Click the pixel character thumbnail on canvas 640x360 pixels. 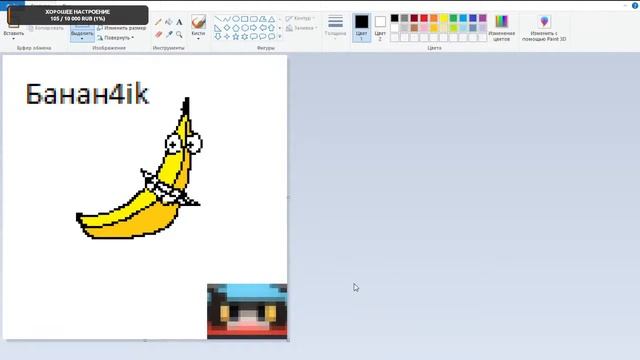[247, 311]
